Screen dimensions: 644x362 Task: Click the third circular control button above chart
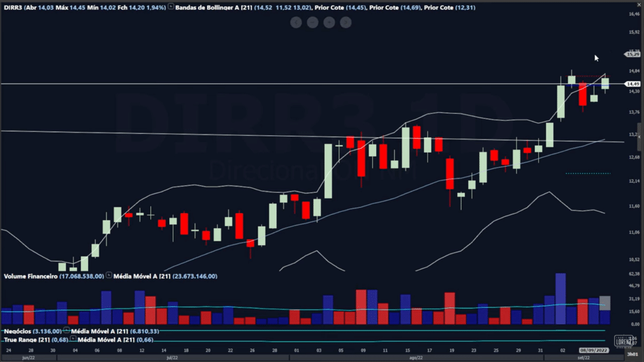pos(329,22)
